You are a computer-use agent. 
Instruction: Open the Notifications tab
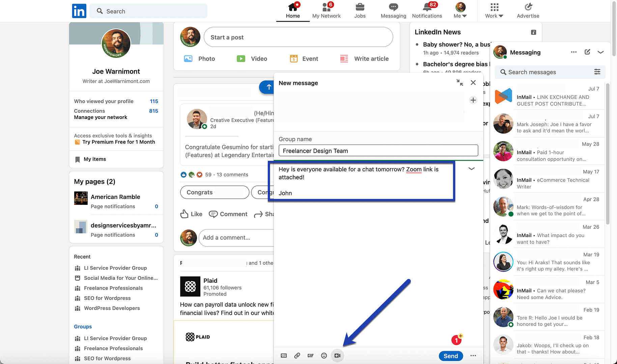[x=427, y=11]
